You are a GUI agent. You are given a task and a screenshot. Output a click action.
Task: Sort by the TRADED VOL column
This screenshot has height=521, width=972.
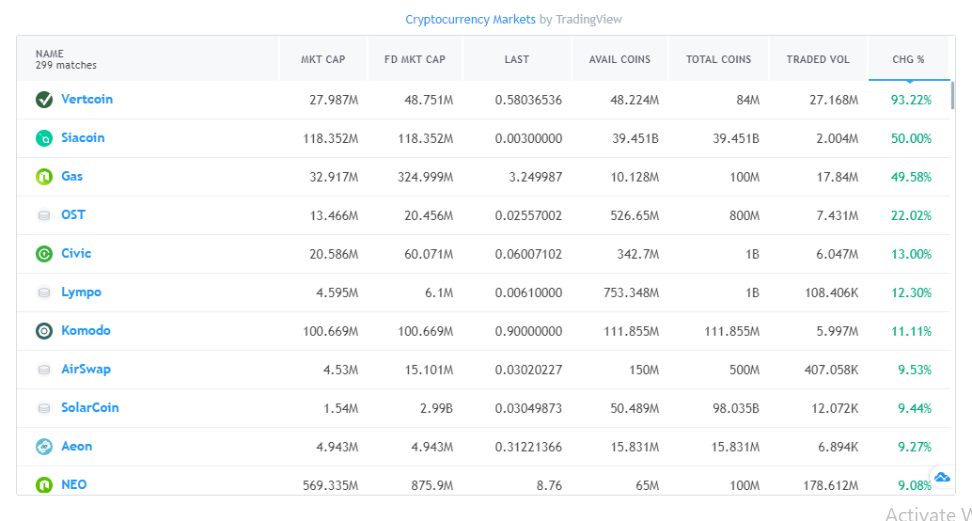(x=818, y=59)
